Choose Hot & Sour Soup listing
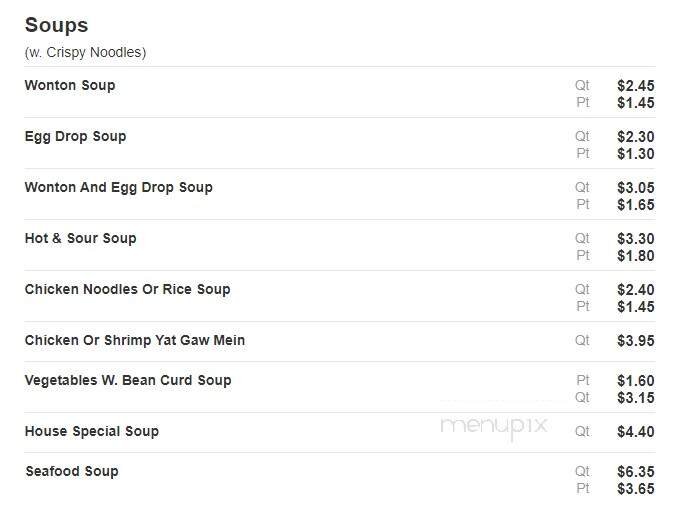The image size is (673, 508). click(x=81, y=239)
